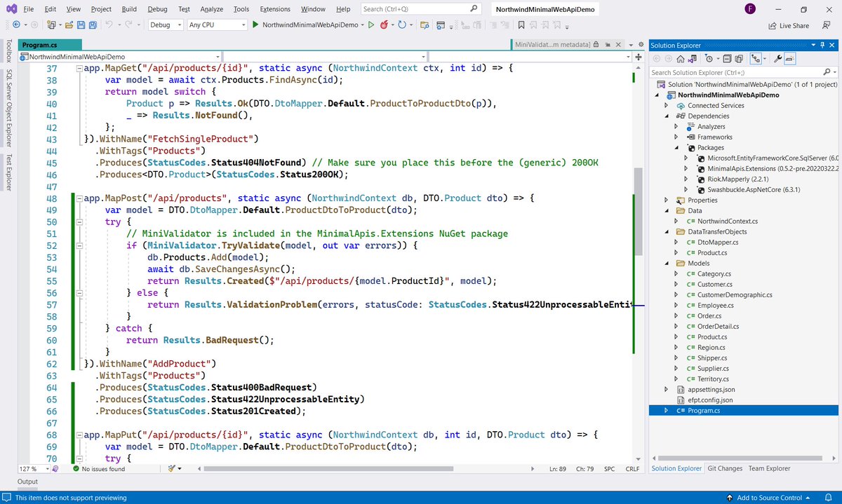
Task: Click the Hot Reload flame icon
Action: click(x=385, y=25)
